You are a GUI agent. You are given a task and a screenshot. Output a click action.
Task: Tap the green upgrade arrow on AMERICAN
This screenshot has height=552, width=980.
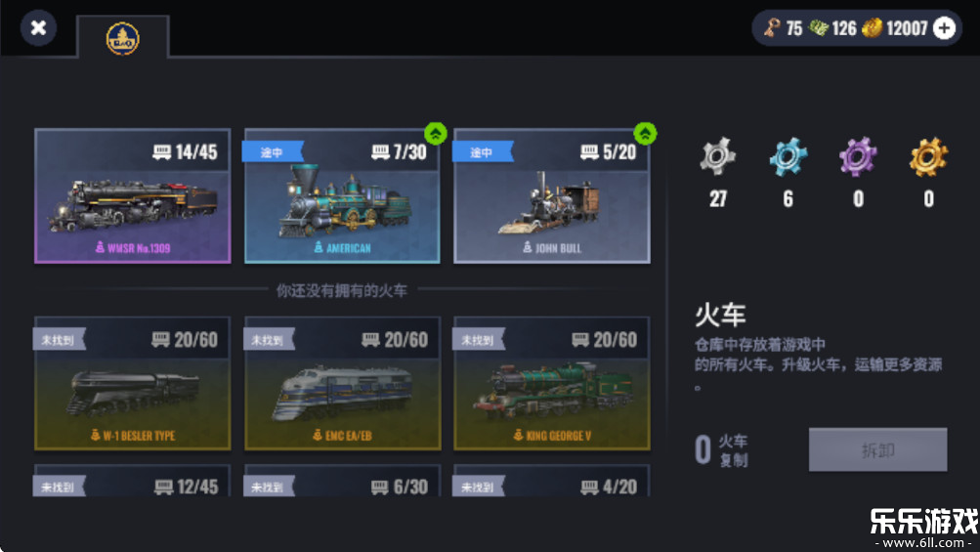pos(435,133)
